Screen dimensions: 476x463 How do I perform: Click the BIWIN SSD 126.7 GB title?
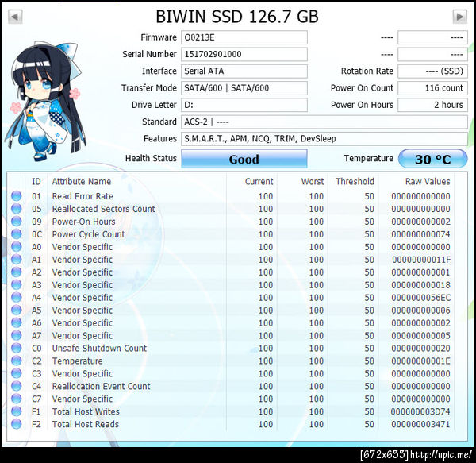tap(237, 17)
